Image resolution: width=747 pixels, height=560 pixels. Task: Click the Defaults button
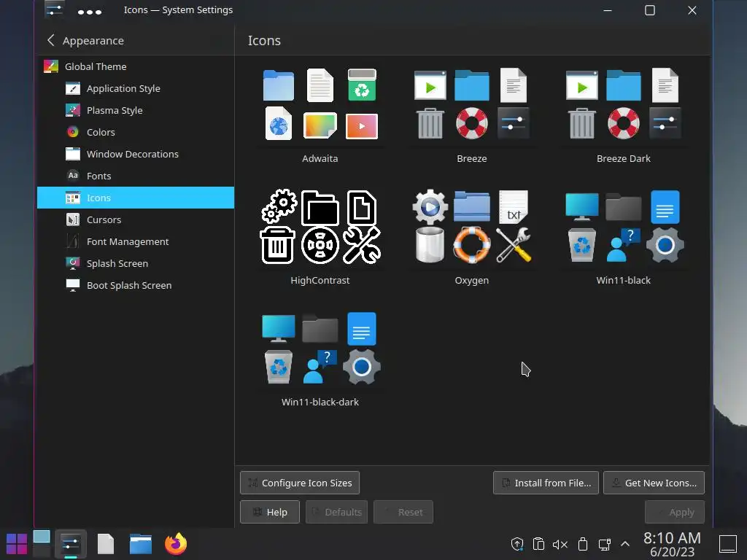pyautogui.click(x=336, y=512)
